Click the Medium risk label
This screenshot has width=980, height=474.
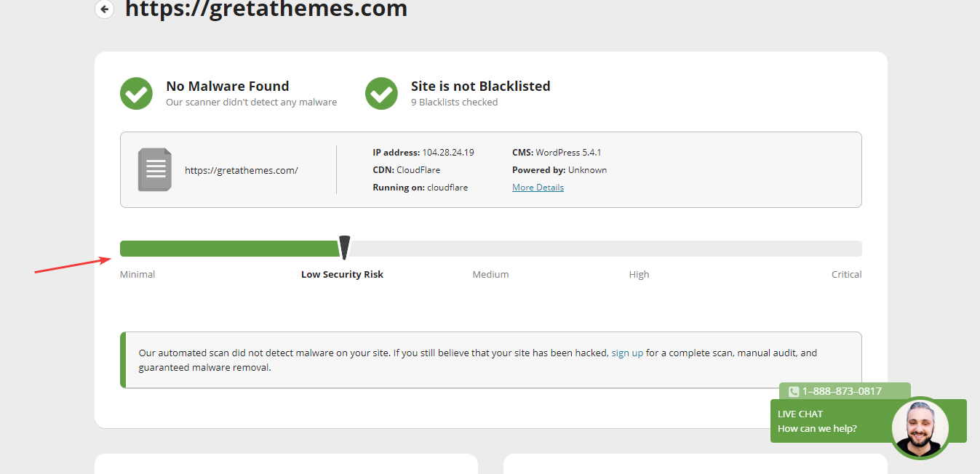click(490, 275)
